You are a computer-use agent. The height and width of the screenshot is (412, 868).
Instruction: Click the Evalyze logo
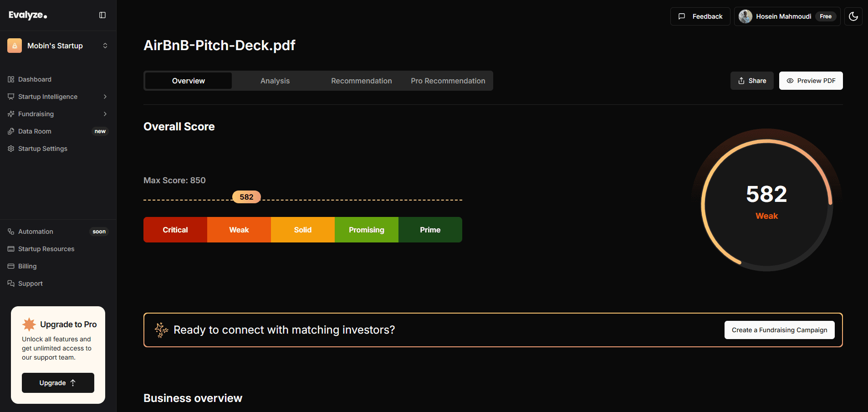[28, 15]
